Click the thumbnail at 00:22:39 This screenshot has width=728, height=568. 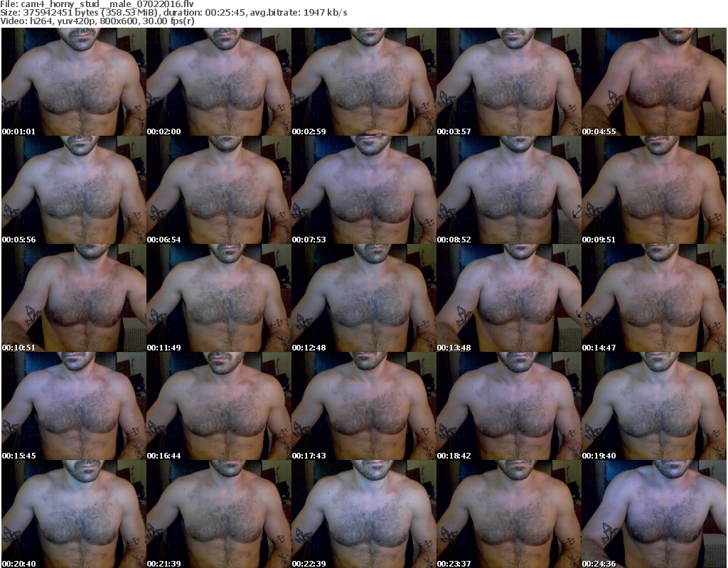tap(363, 514)
